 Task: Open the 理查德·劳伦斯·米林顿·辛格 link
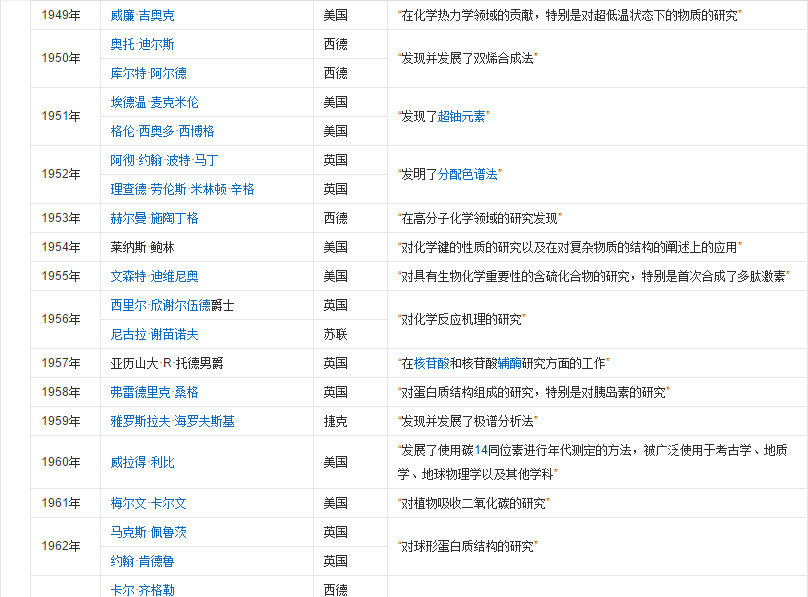182,189
